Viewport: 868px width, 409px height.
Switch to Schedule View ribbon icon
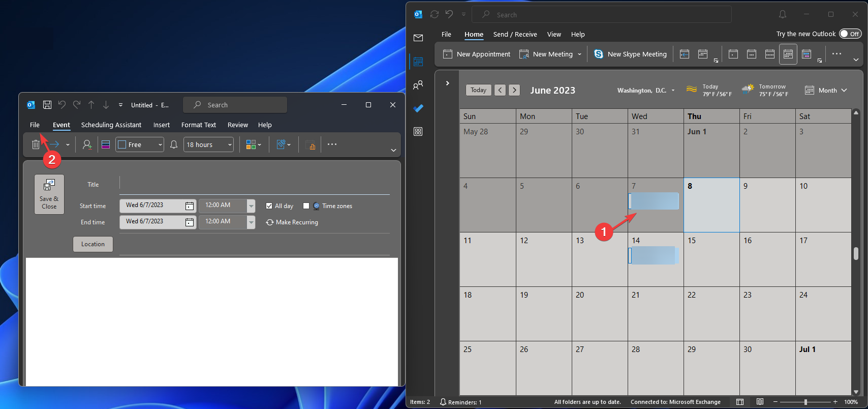(x=807, y=54)
